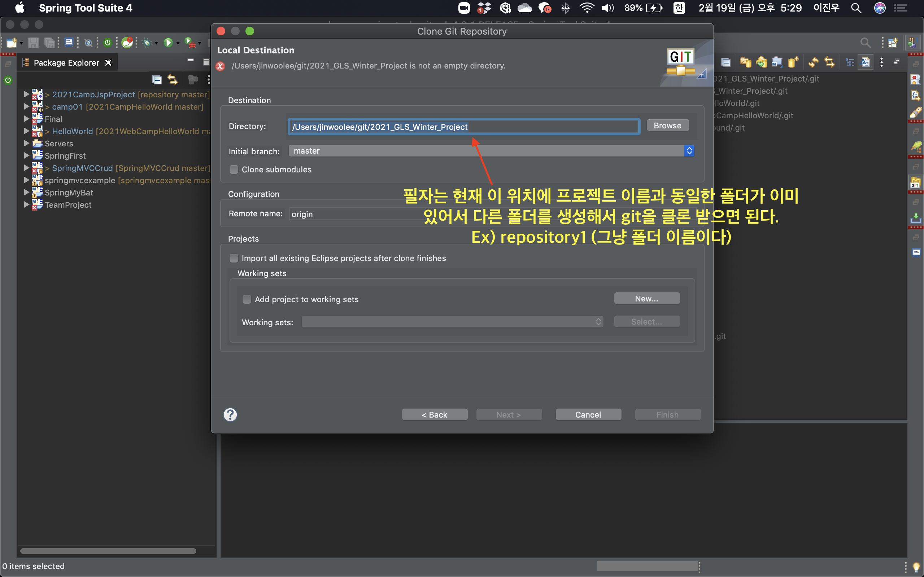Viewport: 924px width, 577px height.
Task: Click Clone a Git Repository cloud icon
Action: [x=761, y=62]
